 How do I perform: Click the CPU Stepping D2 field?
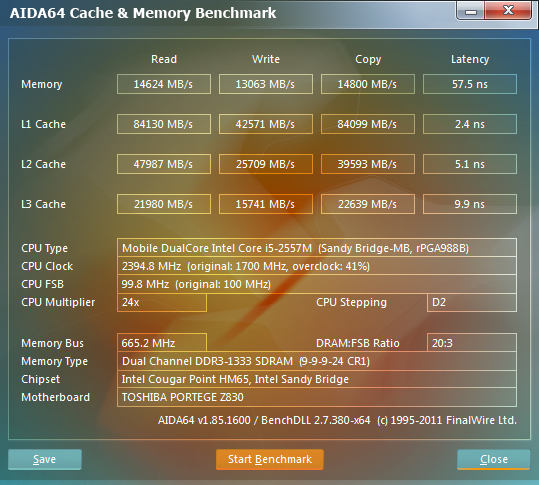tap(472, 302)
